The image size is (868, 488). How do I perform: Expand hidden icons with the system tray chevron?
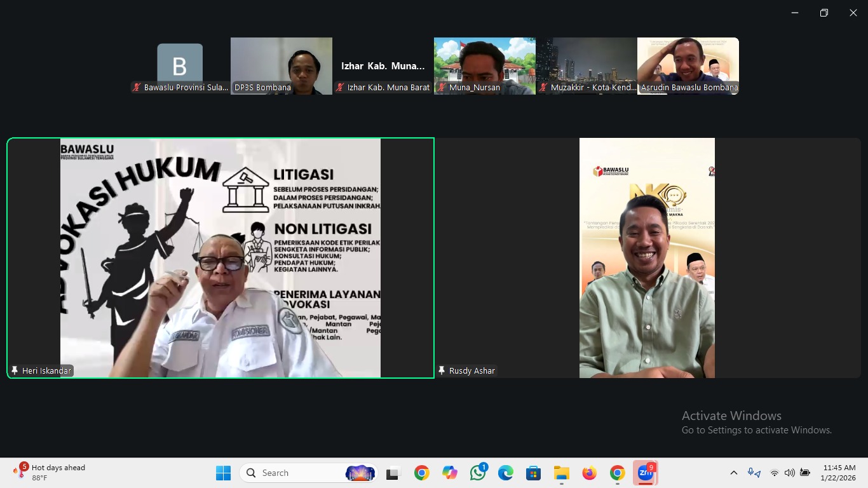pos(733,473)
